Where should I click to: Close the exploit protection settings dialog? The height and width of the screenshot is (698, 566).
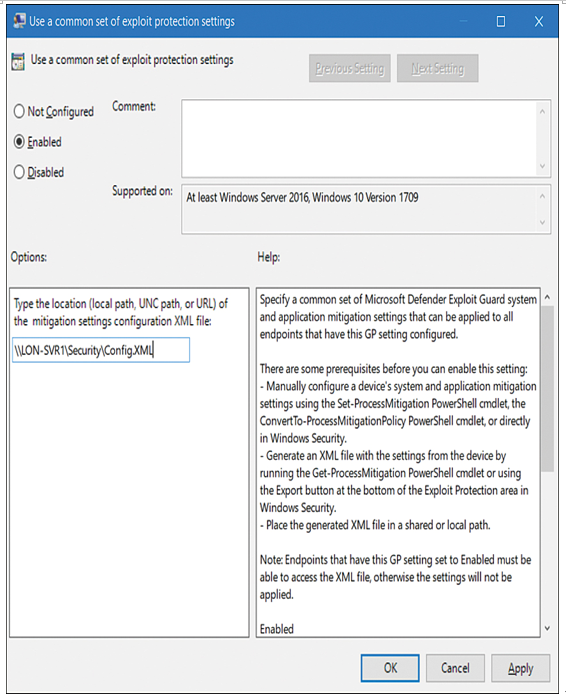click(539, 21)
